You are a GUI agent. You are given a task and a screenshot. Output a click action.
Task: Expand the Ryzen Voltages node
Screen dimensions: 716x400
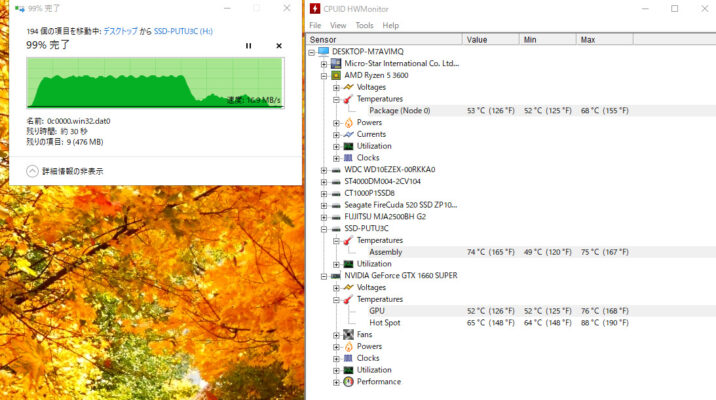pos(337,88)
